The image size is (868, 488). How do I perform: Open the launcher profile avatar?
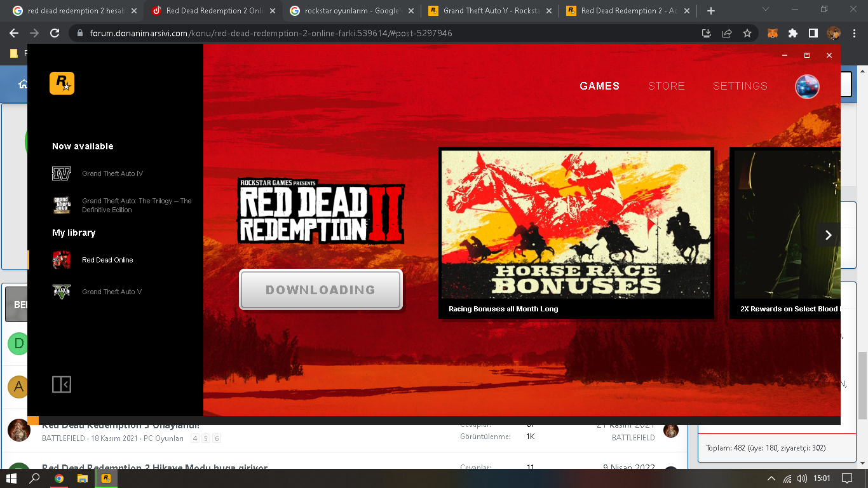coord(807,86)
